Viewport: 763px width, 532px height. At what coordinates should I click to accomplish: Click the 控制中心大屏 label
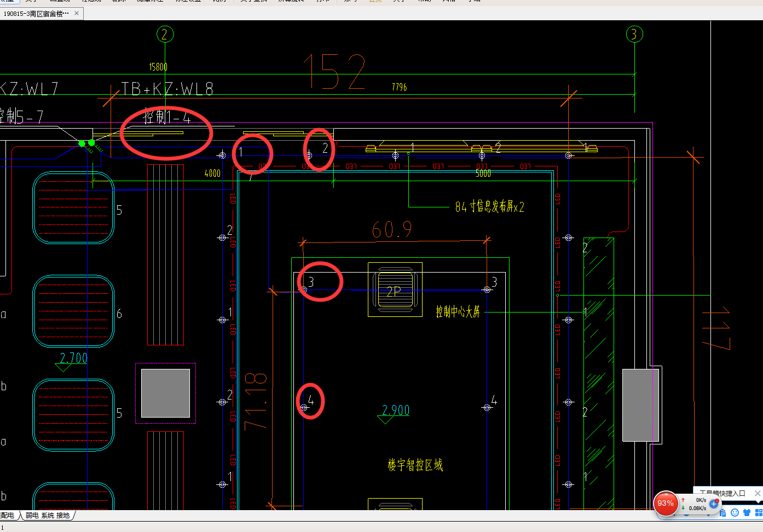[458, 312]
